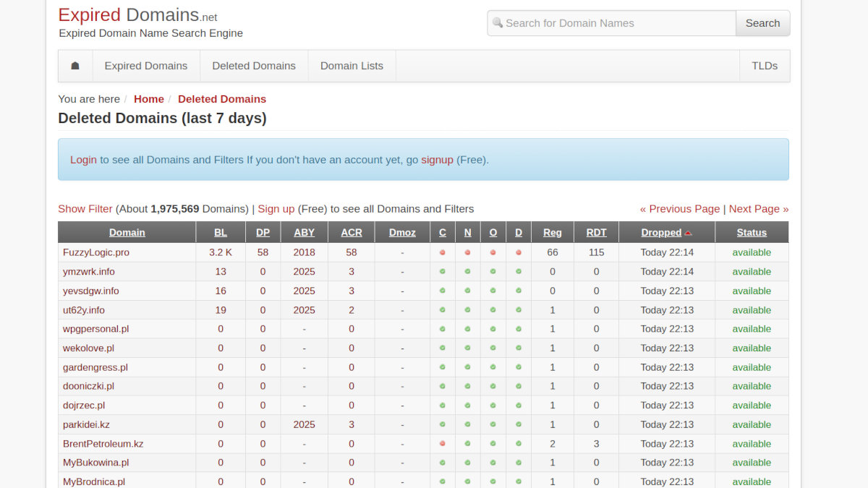
Task: Open the TLDs tab
Action: click(x=765, y=66)
